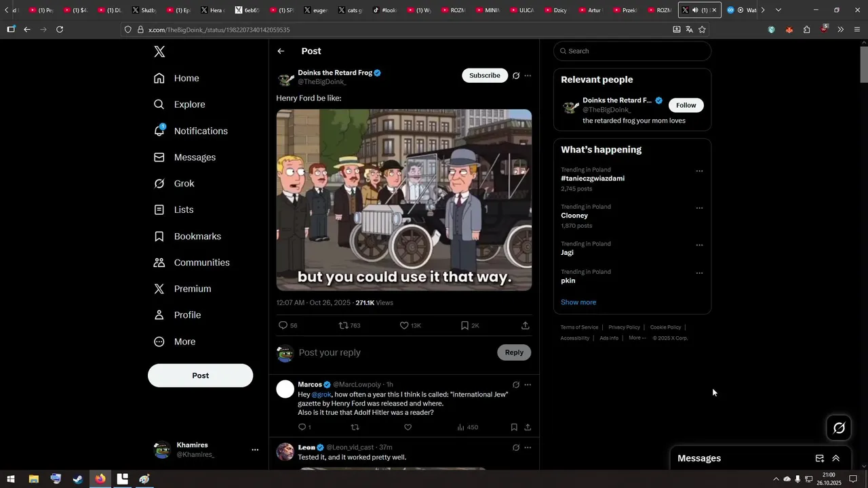Open browser extensions puzzle icon
This screenshot has width=868, height=488.
[806, 29]
